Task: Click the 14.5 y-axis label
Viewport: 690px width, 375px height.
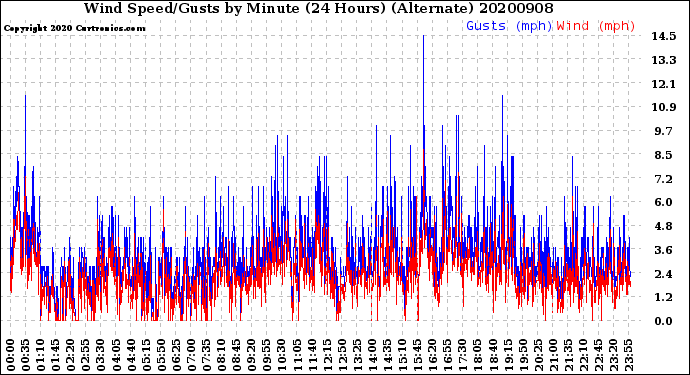Action: tap(664, 36)
